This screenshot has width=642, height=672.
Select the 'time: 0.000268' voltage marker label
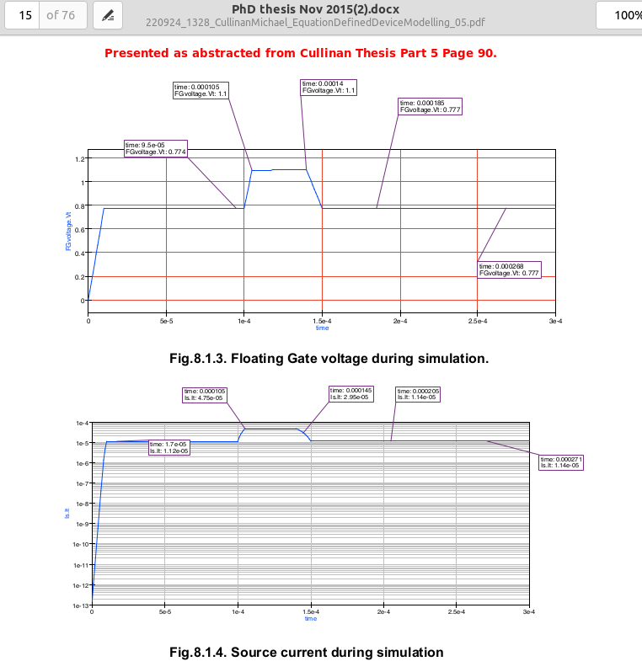pyautogui.click(x=508, y=269)
